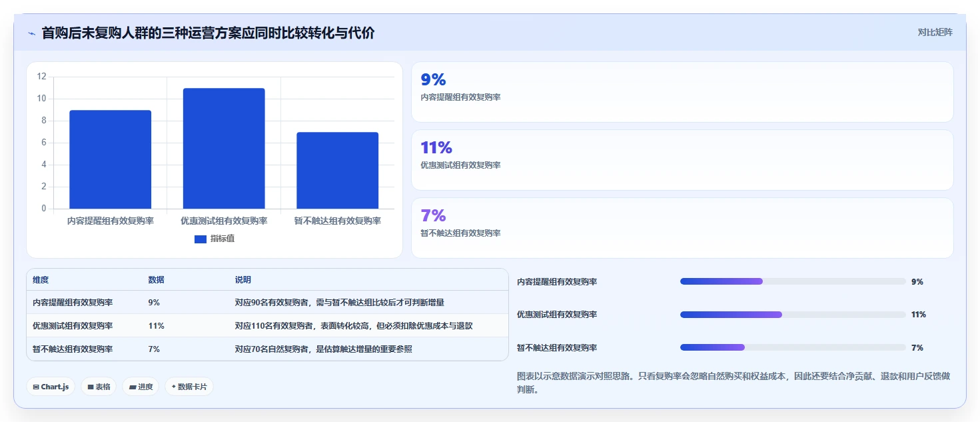The height and width of the screenshot is (422, 980).
Task: Click the 优惠测试组有效复购率 11% progress bar
Action: click(x=793, y=315)
